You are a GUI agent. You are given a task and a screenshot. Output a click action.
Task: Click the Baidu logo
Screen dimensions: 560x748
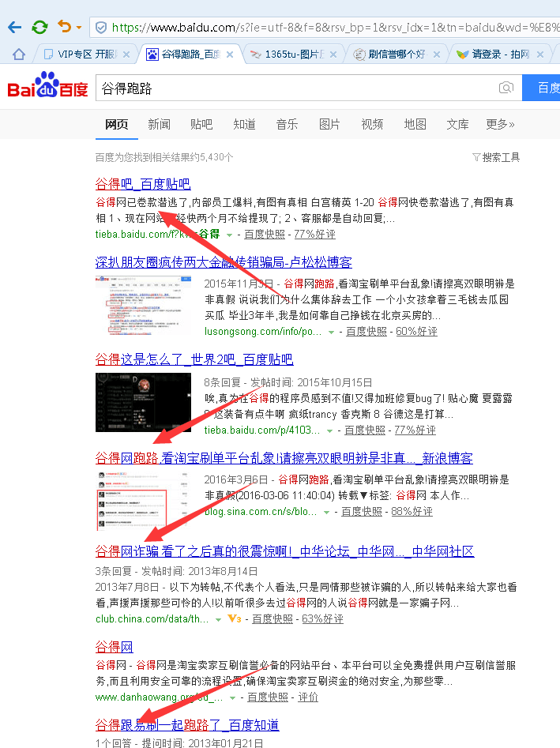pos(47,85)
